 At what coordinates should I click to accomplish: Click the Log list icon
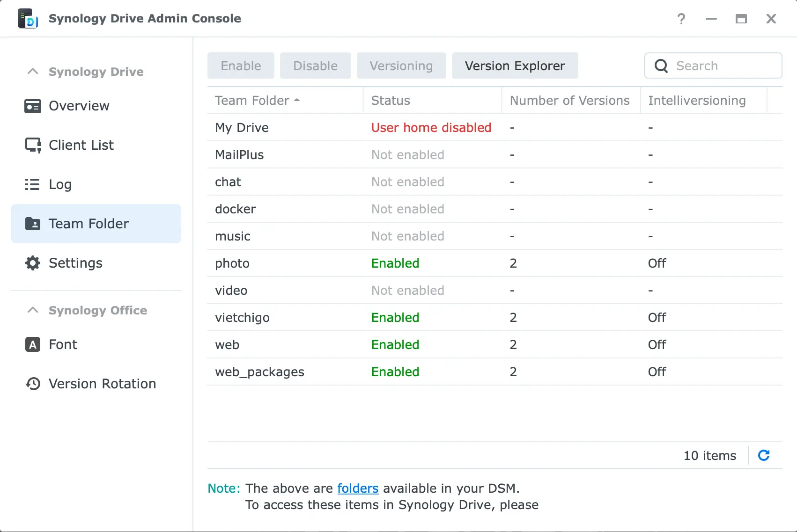(x=32, y=184)
